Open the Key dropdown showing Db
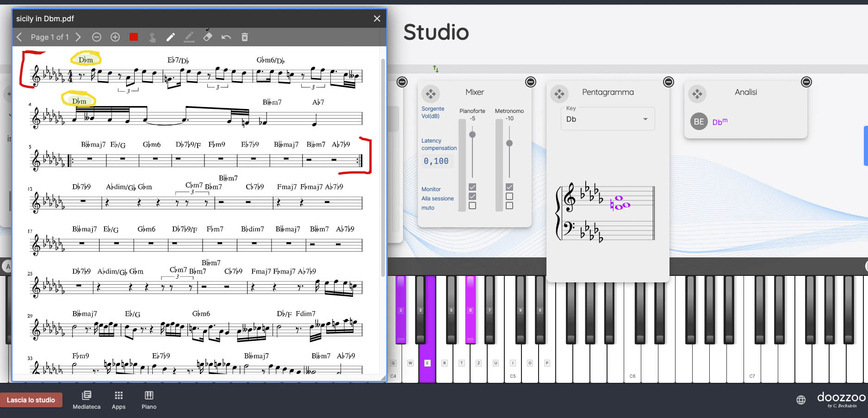868x418 pixels. point(608,119)
